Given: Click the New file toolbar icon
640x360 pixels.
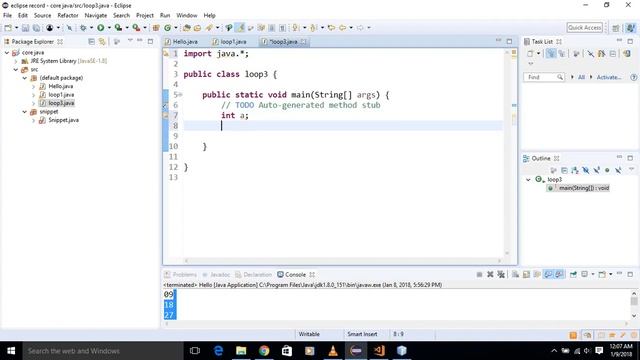Looking at the screenshot, I should click(8, 28).
